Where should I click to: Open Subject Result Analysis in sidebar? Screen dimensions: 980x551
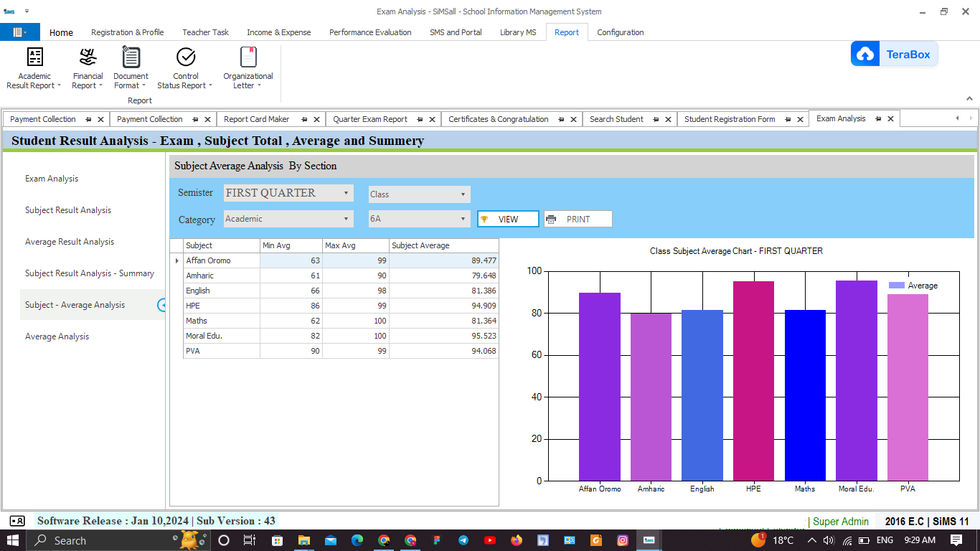click(x=68, y=210)
